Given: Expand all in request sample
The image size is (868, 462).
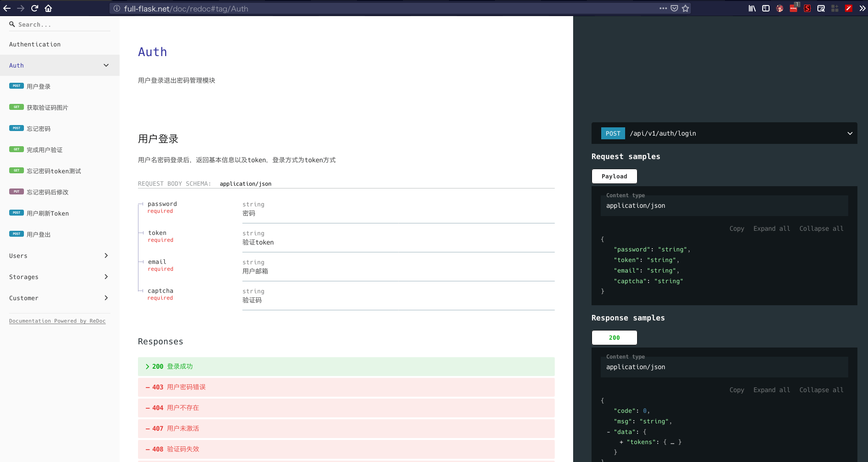Looking at the screenshot, I should coord(771,228).
